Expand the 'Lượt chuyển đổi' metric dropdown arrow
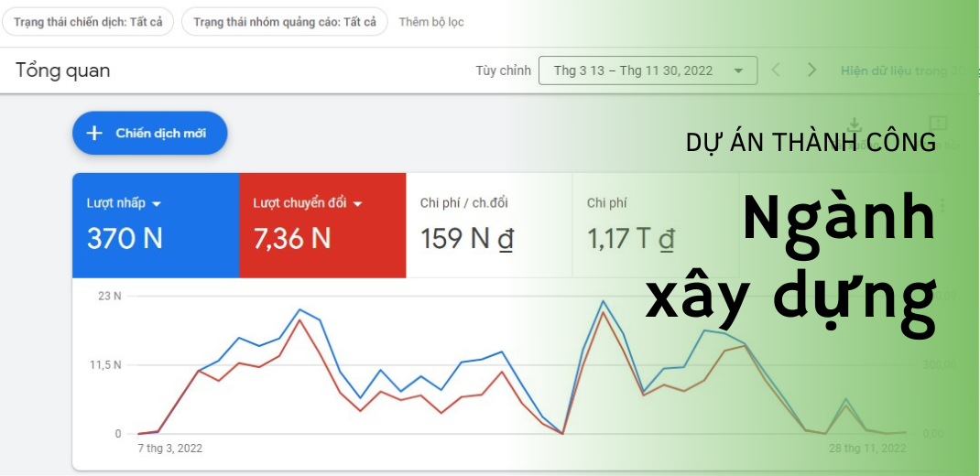The height and width of the screenshot is (476, 980). (358, 203)
